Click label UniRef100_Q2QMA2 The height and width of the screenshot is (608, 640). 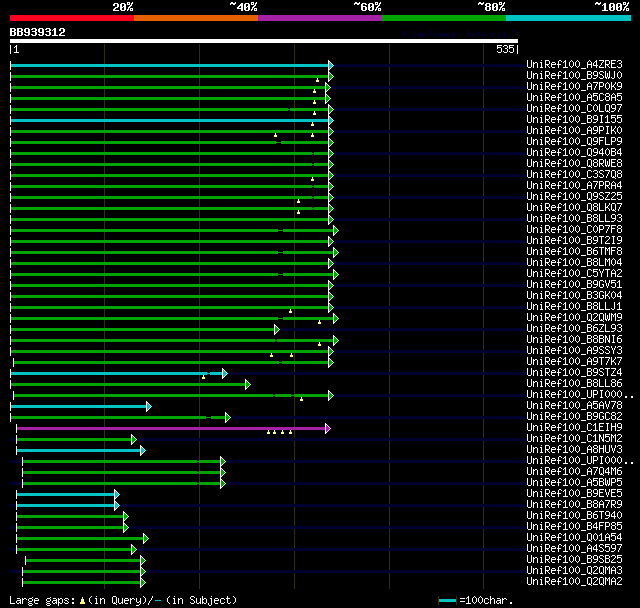[574, 582]
